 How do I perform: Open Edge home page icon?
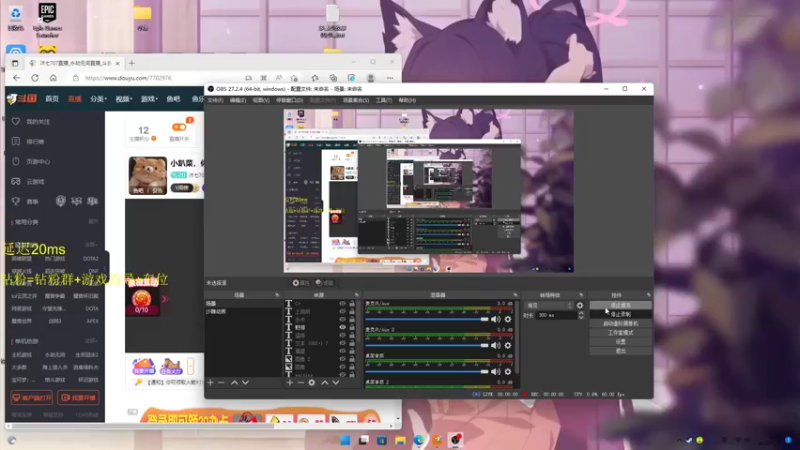(53, 78)
